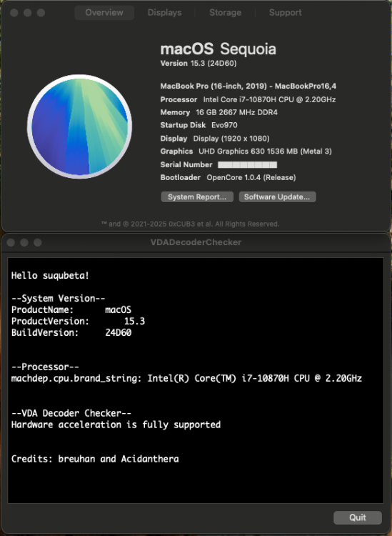This screenshot has width=392, height=536.
Task: Click the Hello suqubeta! line
Action: click(50, 276)
